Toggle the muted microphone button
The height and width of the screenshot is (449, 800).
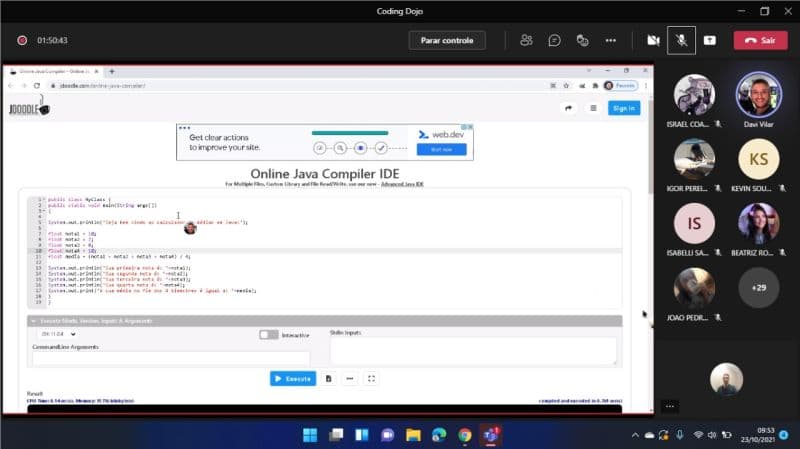coord(681,40)
